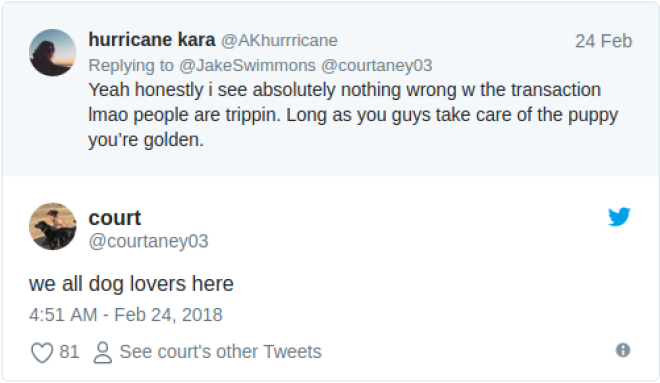Click the Replying to label text
Screen dimensions: 660x383
click(131, 66)
